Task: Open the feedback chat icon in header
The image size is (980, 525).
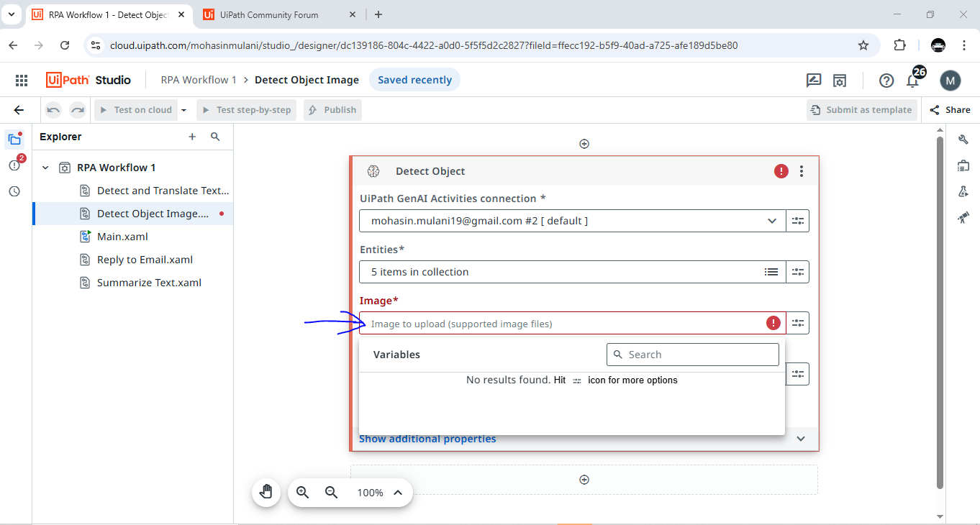Action: (814, 81)
